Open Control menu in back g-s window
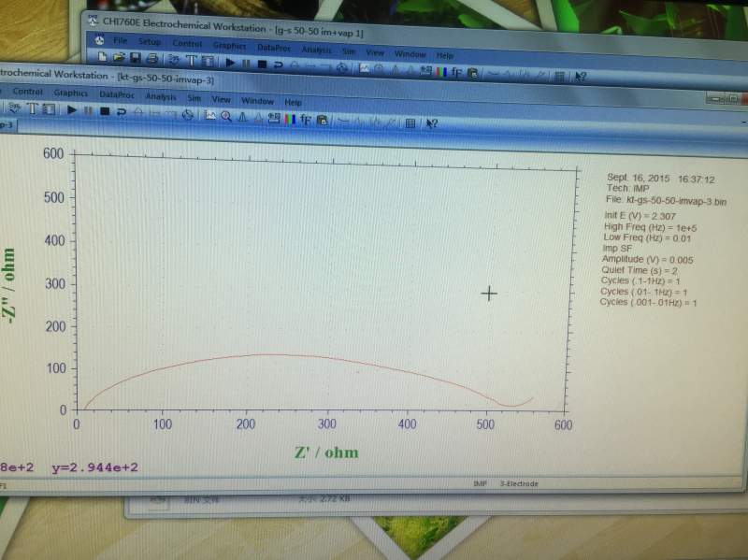The image size is (748, 560). [187, 43]
